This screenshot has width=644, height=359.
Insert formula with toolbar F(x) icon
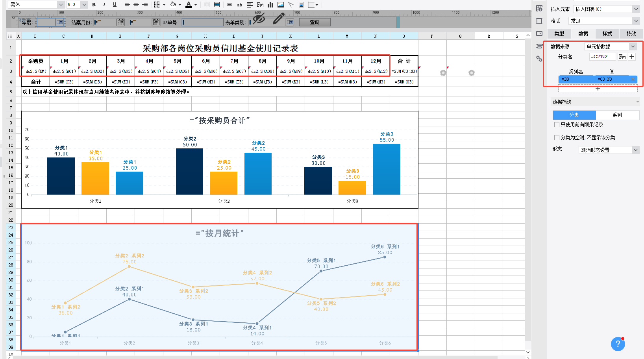(260, 5)
